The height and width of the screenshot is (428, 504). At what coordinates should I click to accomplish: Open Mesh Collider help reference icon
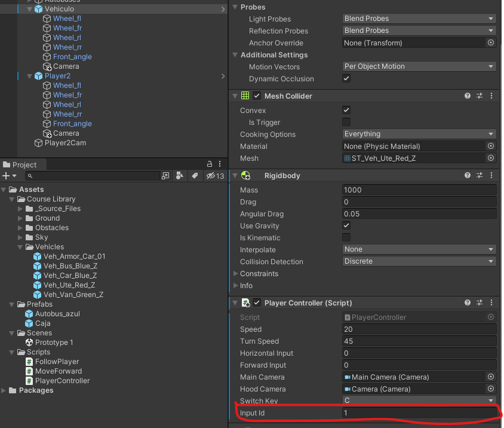pyautogui.click(x=468, y=96)
